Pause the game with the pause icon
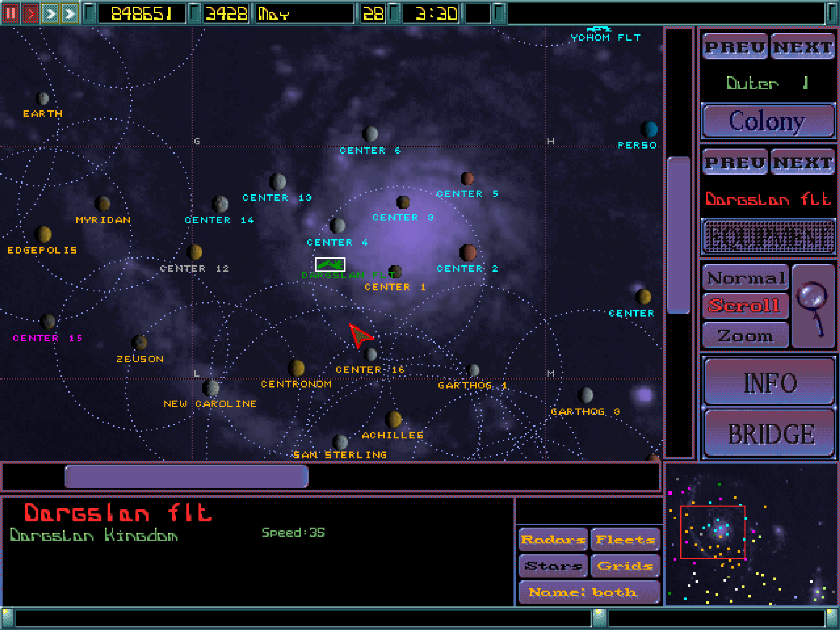 tap(10, 13)
